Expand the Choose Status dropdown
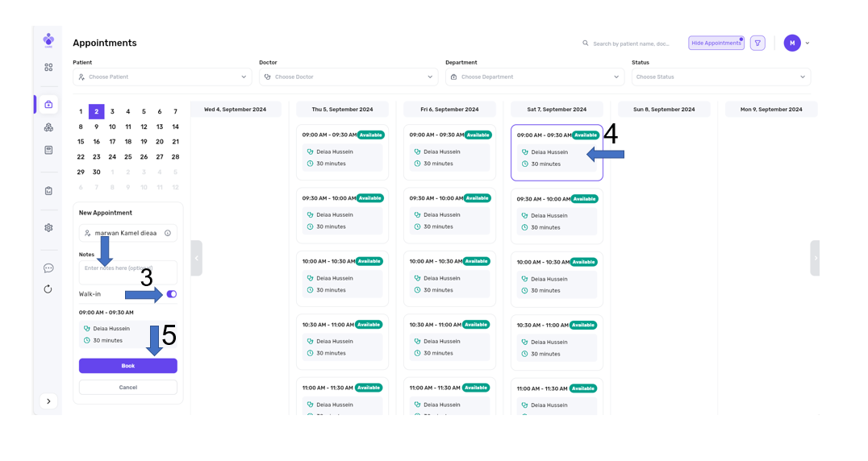This screenshot has width=868, height=461. click(720, 77)
